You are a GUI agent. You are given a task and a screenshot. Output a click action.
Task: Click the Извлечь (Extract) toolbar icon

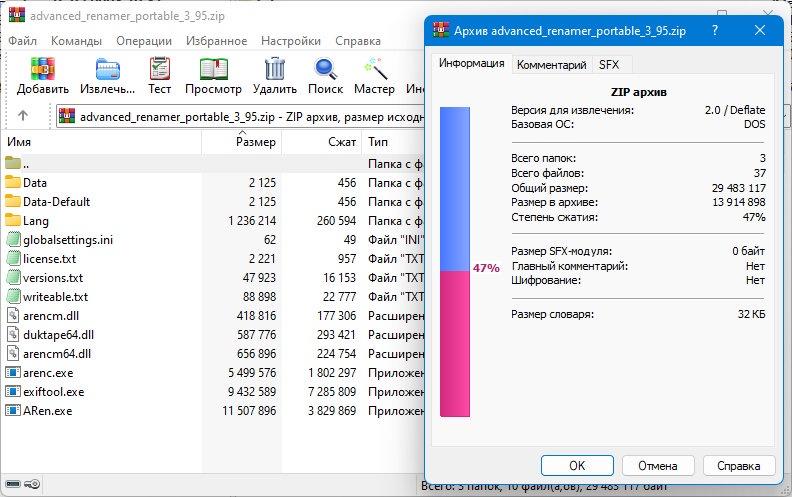pos(108,69)
